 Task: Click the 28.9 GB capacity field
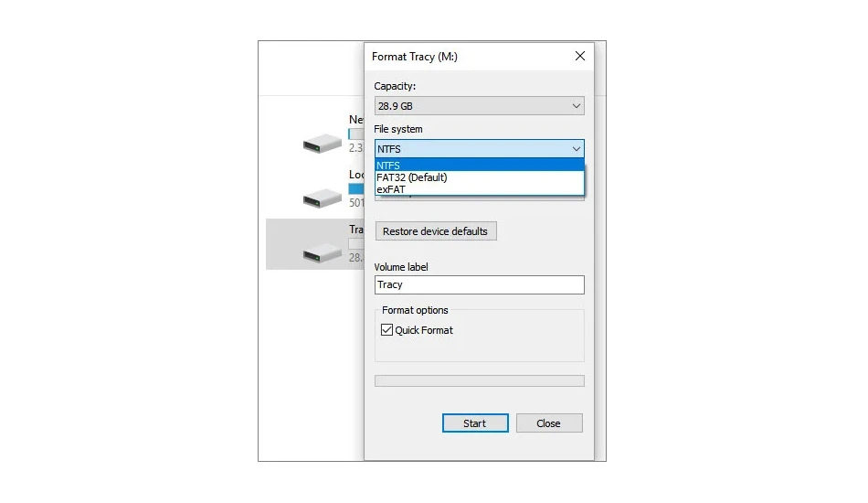[480, 106]
